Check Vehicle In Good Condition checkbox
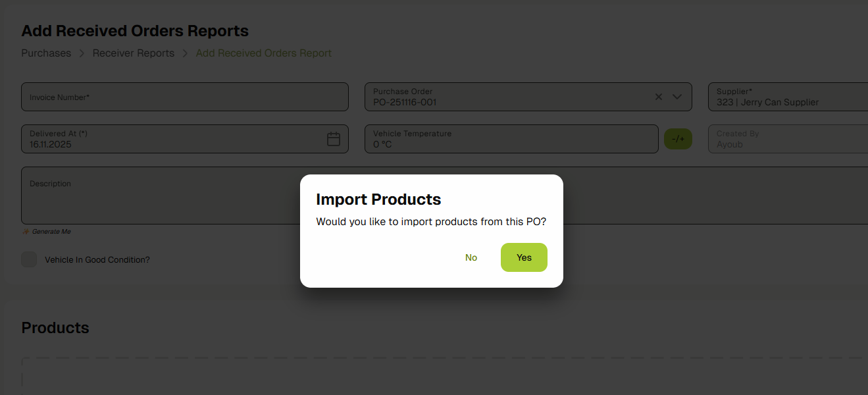 pyautogui.click(x=29, y=259)
